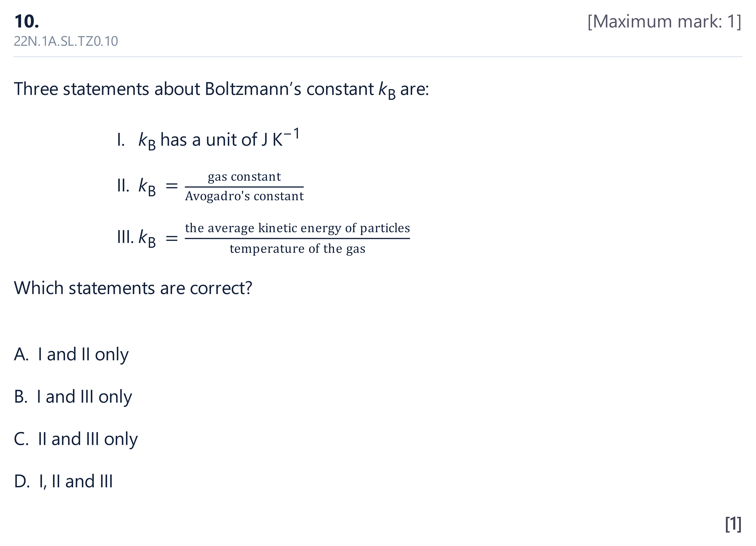
Task: Click the question code 22N.1A.SL.TZ0.10
Action: tap(66, 41)
